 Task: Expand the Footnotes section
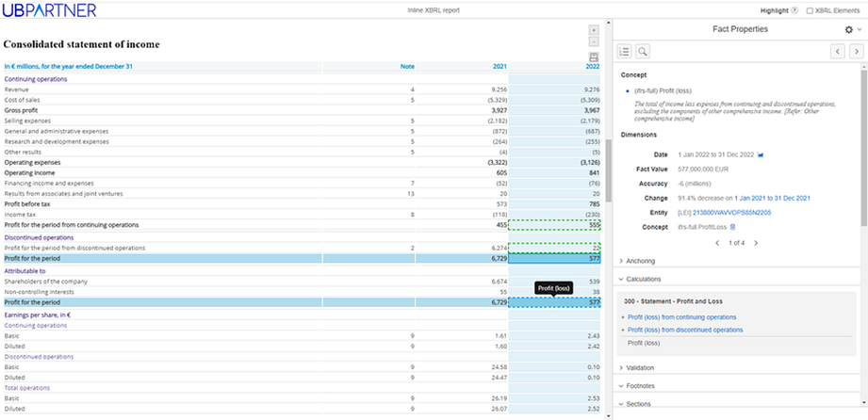641,385
